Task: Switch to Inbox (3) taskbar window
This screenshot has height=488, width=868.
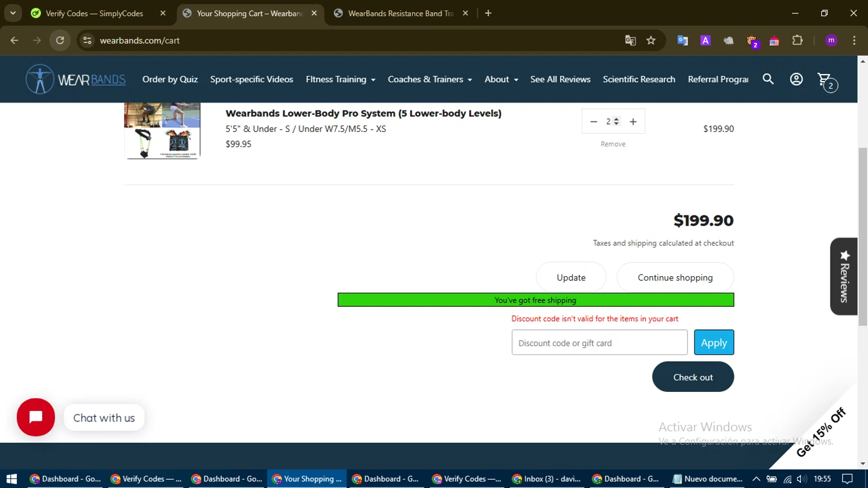Action: [547, 479]
